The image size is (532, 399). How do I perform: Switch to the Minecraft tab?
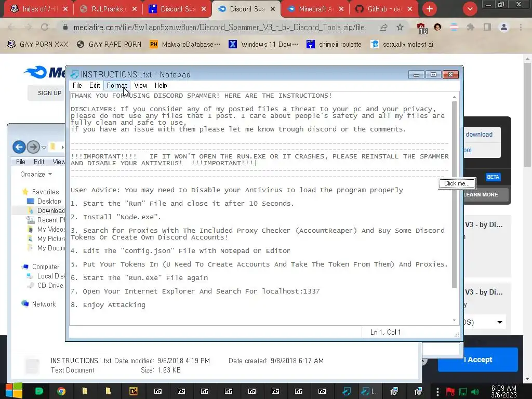314,9
